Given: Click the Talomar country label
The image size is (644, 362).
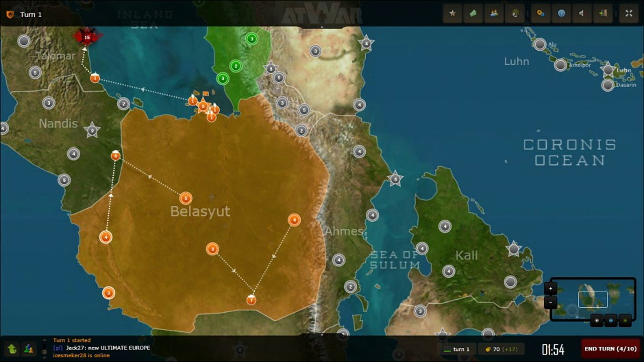Looking at the screenshot, I should pyautogui.click(x=55, y=56).
